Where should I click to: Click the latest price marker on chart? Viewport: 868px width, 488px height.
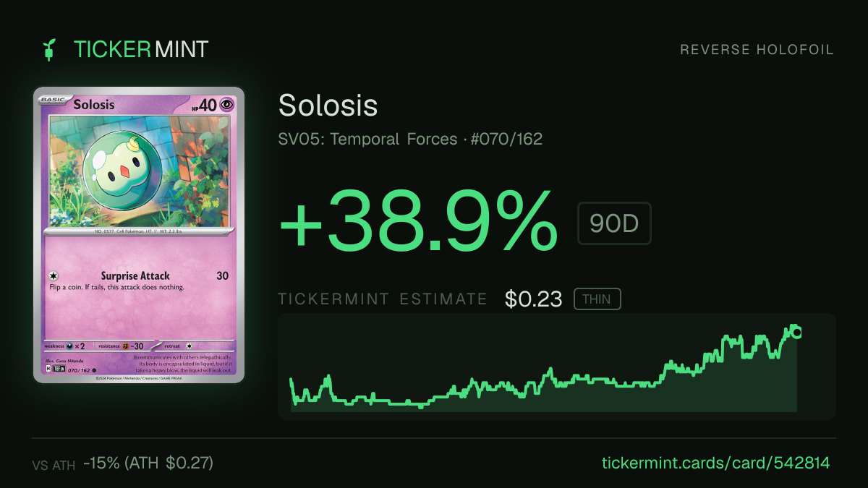(796, 333)
